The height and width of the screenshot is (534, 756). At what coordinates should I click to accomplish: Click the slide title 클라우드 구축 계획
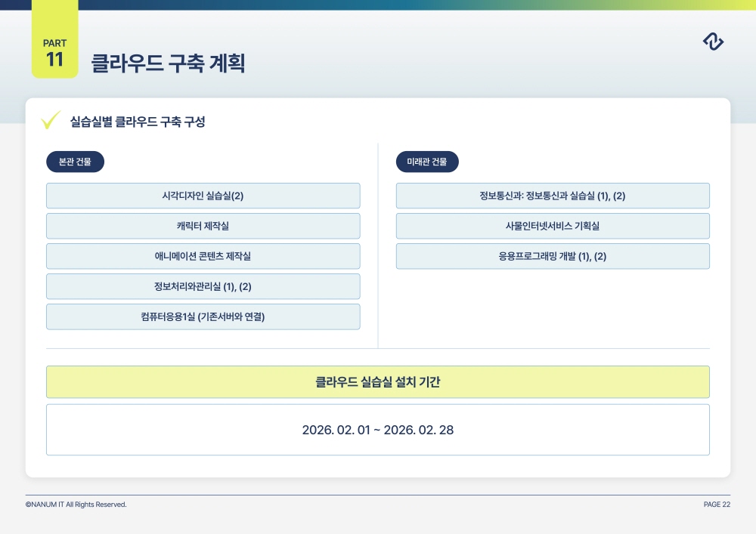click(x=168, y=63)
